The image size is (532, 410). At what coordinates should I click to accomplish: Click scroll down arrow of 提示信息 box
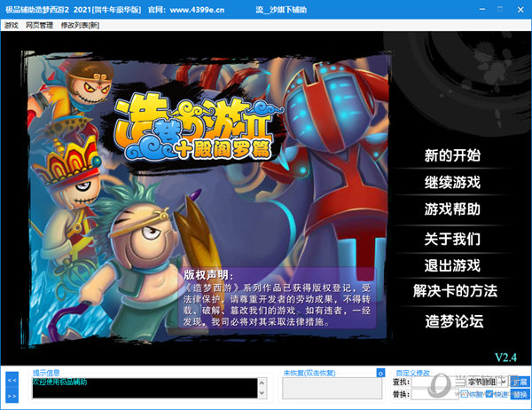click(262, 392)
